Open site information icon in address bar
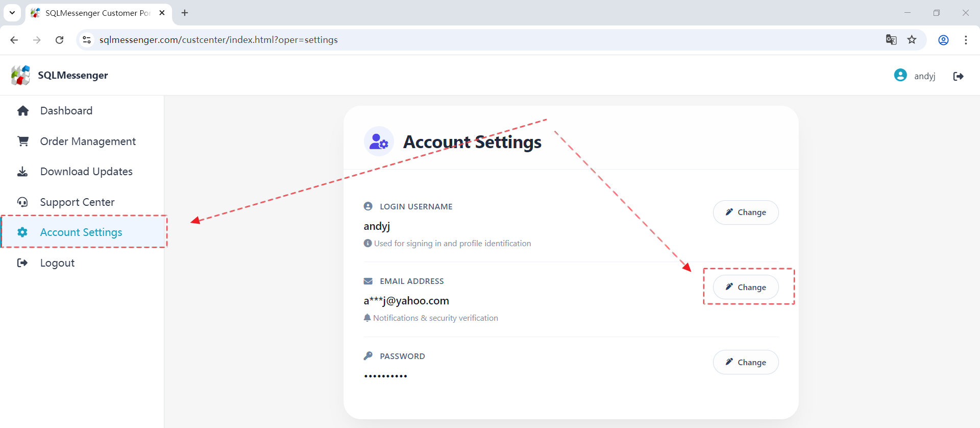980x428 pixels. coord(87,40)
